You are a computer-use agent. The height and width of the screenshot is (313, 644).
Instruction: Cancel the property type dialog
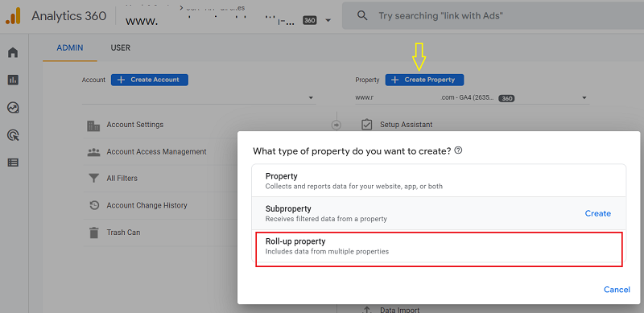pyautogui.click(x=617, y=290)
